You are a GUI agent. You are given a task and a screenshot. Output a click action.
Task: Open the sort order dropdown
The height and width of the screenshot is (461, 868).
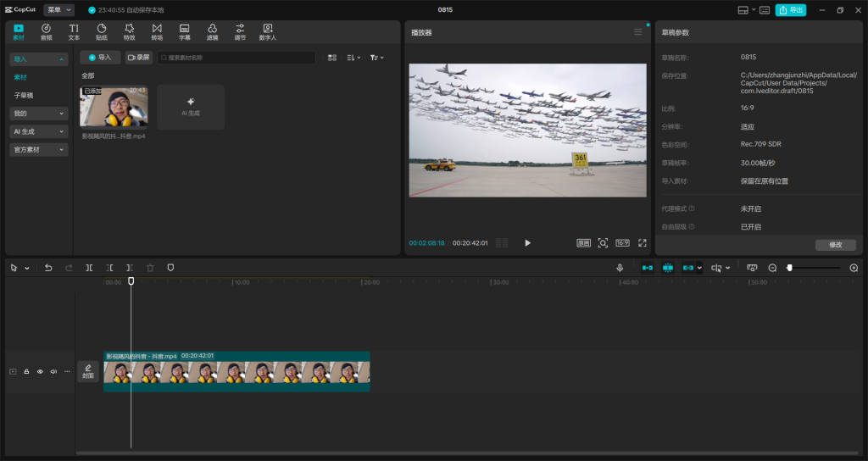tap(353, 58)
